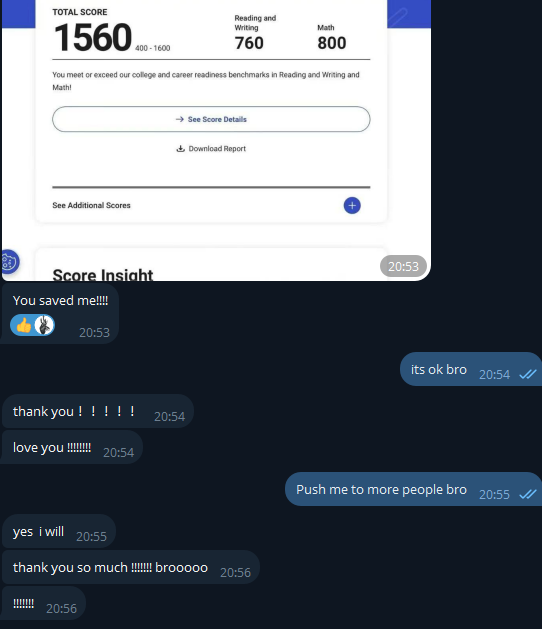Click the download icon beside Download Report
The width and height of the screenshot is (542, 629).
click(x=181, y=149)
